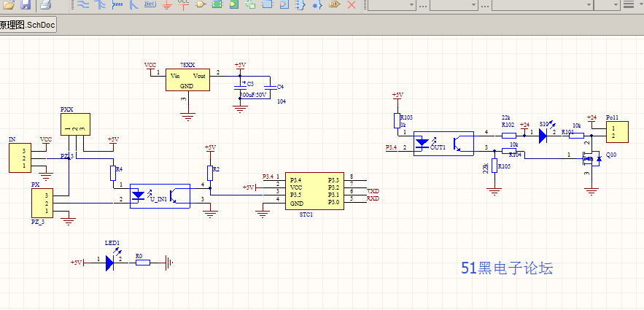The width and height of the screenshot is (644, 310).
Task: Click the PZ_3 label below PX header
Action: pos(38,222)
